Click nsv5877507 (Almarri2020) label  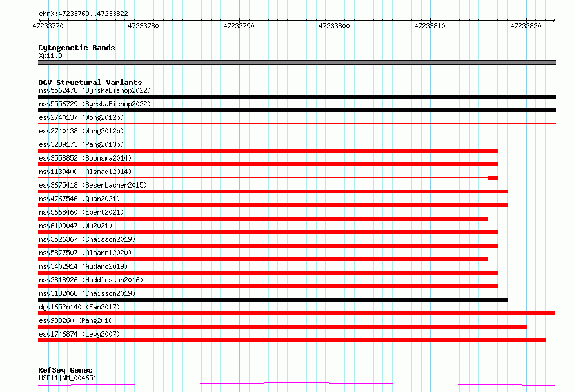click(x=85, y=253)
